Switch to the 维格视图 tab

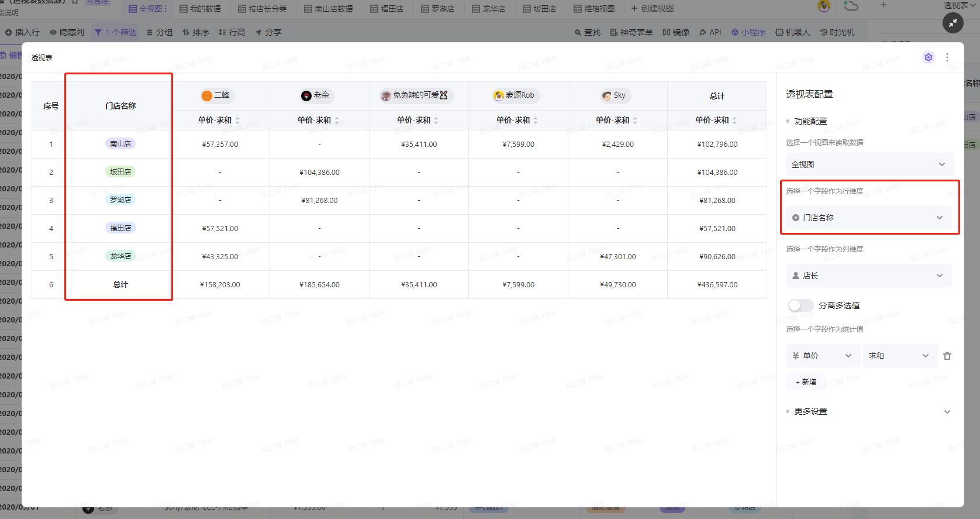(x=594, y=9)
